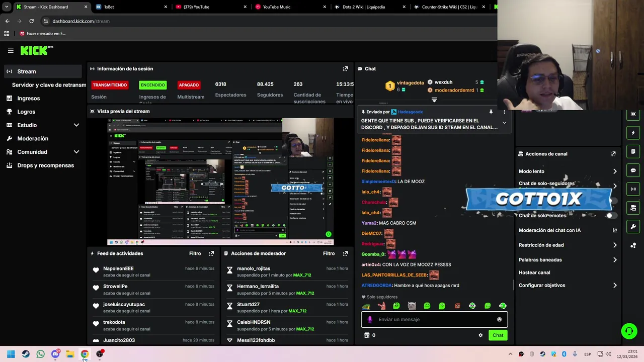
Task: Click NapoleonEEE in activity feed
Action: (118, 268)
